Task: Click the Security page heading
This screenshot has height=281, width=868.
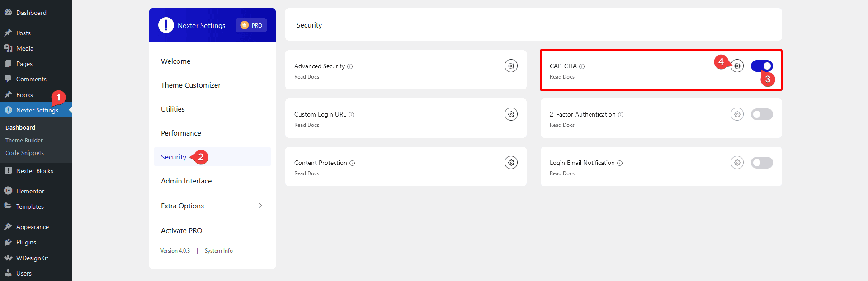Action: (309, 25)
